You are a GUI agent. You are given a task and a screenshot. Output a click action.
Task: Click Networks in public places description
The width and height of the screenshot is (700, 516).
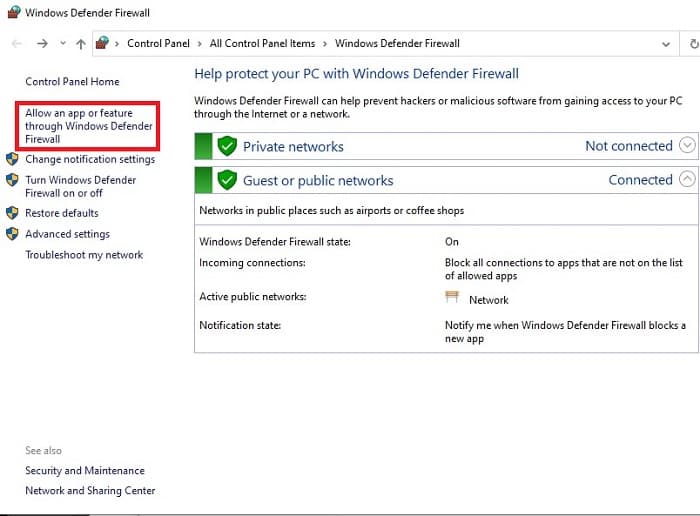click(x=331, y=211)
